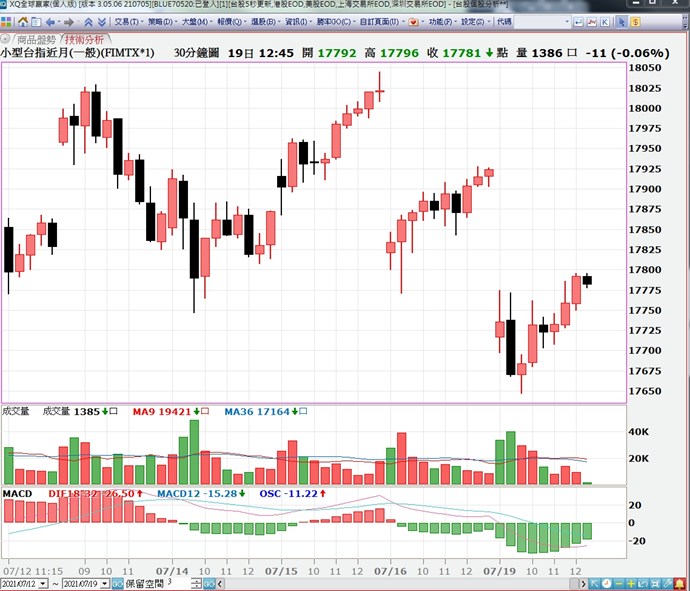Go back with the left arrow icon
The width and height of the screenshot is (690, 591).
point(50,22)
